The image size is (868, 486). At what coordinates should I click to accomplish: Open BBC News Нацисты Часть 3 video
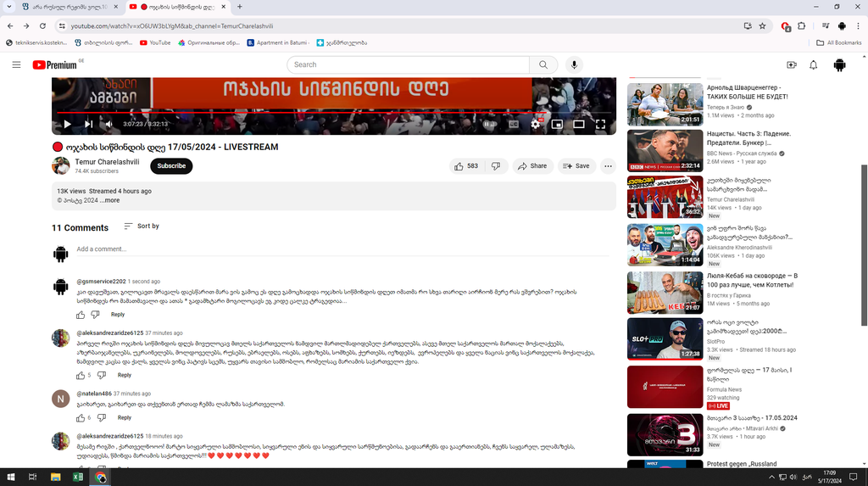pos(665,151)
